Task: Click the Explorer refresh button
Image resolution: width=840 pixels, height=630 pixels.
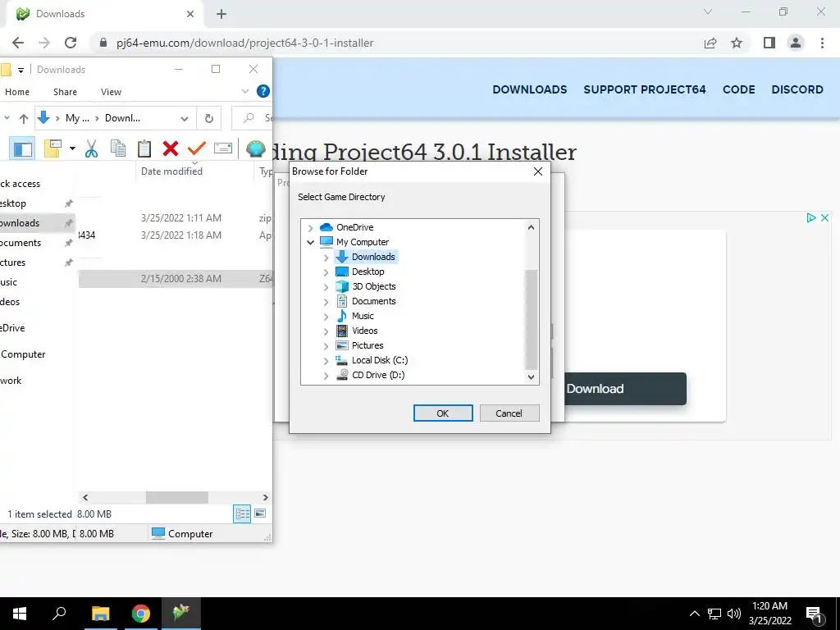Action: 209,118
